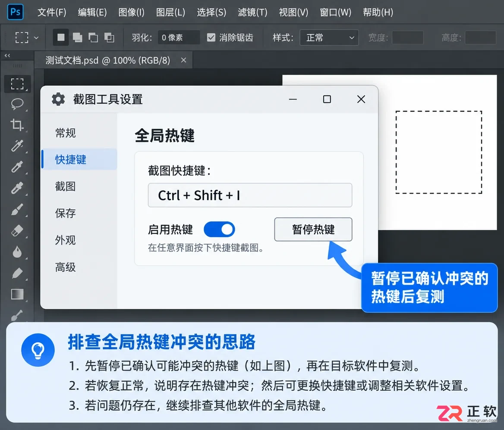The height and width of the screenshot is (430, 504).
Task: Select the Eraser tool
Action: [17, 231]
